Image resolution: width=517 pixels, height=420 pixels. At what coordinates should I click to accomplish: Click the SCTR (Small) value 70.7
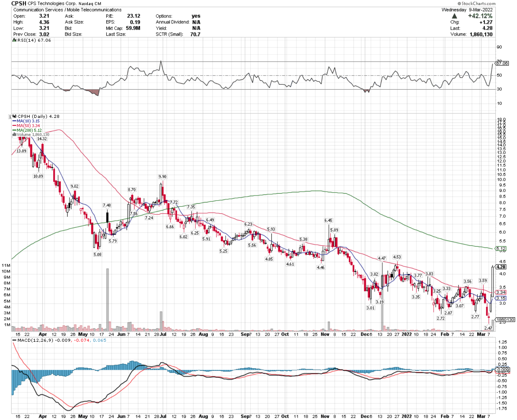click(195, 34)
